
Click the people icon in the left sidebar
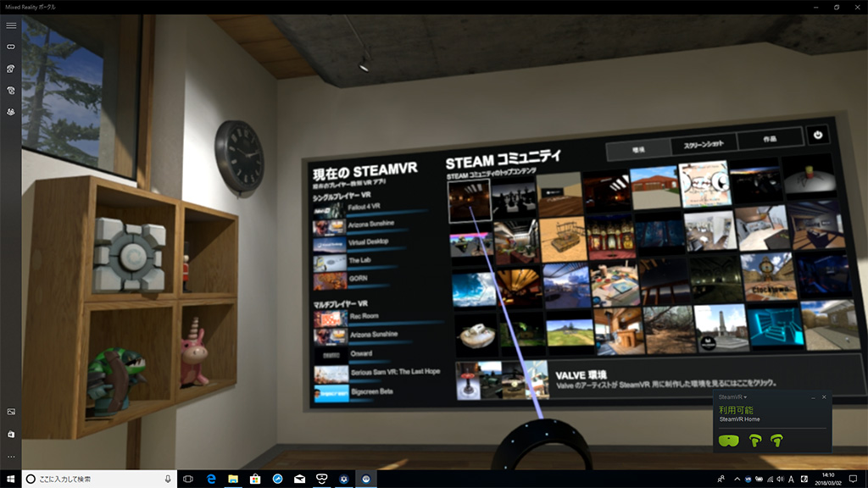click(11, 112)
